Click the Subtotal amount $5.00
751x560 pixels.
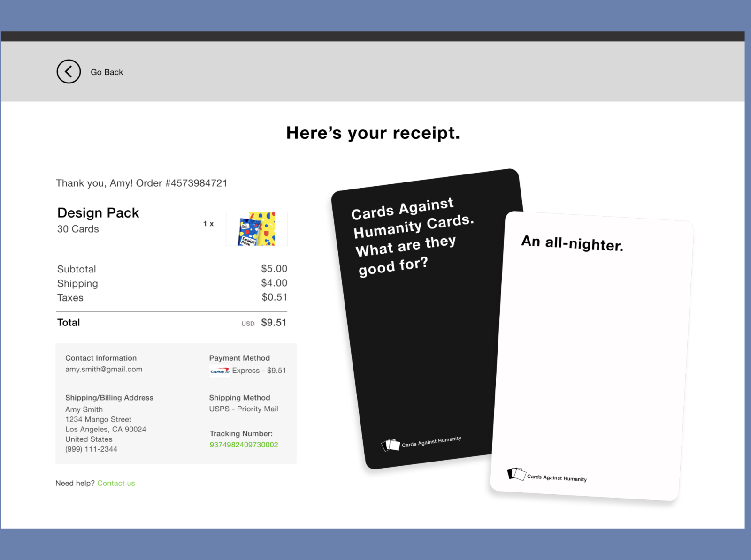coord(274,269)
